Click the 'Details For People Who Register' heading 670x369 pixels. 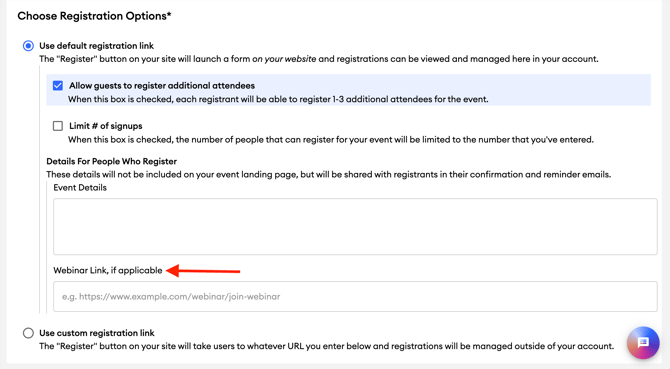tap(112, 161)
